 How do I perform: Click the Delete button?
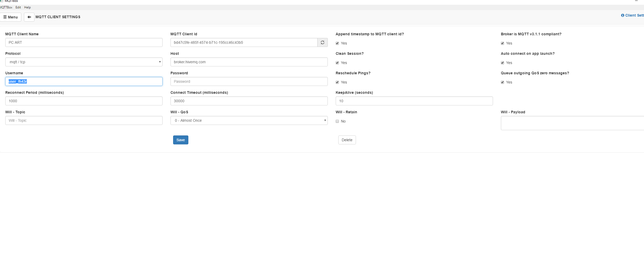(x=347, y=140)
